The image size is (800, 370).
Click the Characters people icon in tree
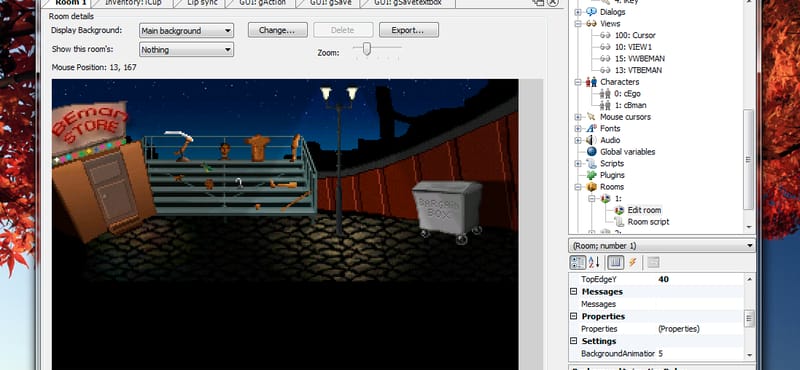[x=591, y=82]
